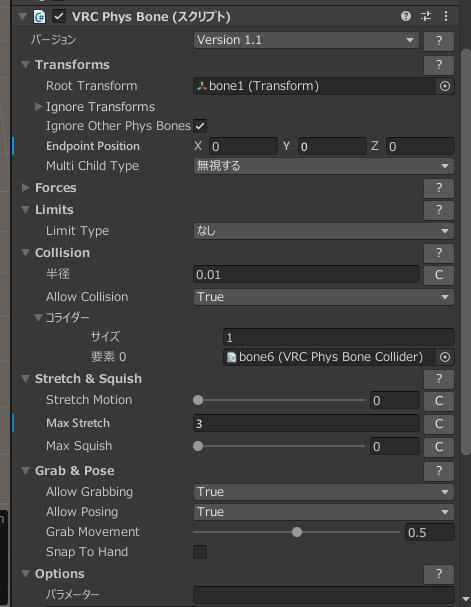The height and width of the screenshot is (607, 471).
Task: Open Multi Child Type dropdown
Action: point(324,166)
